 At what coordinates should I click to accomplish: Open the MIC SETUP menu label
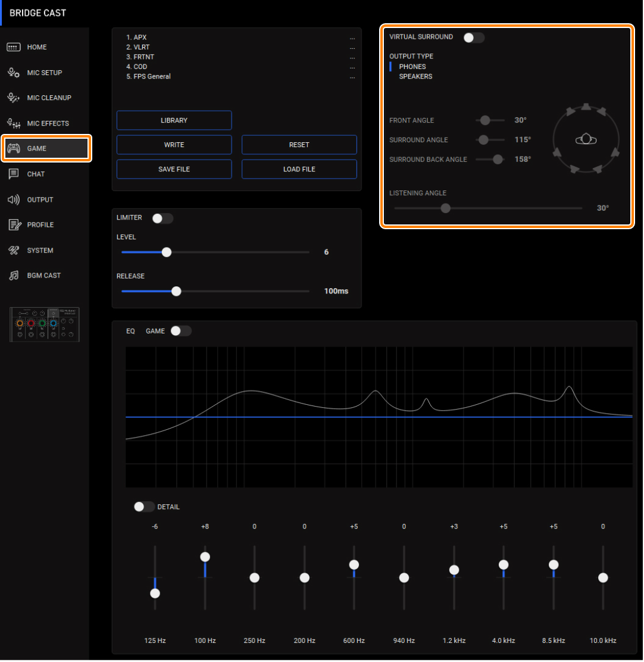point(44,73)
